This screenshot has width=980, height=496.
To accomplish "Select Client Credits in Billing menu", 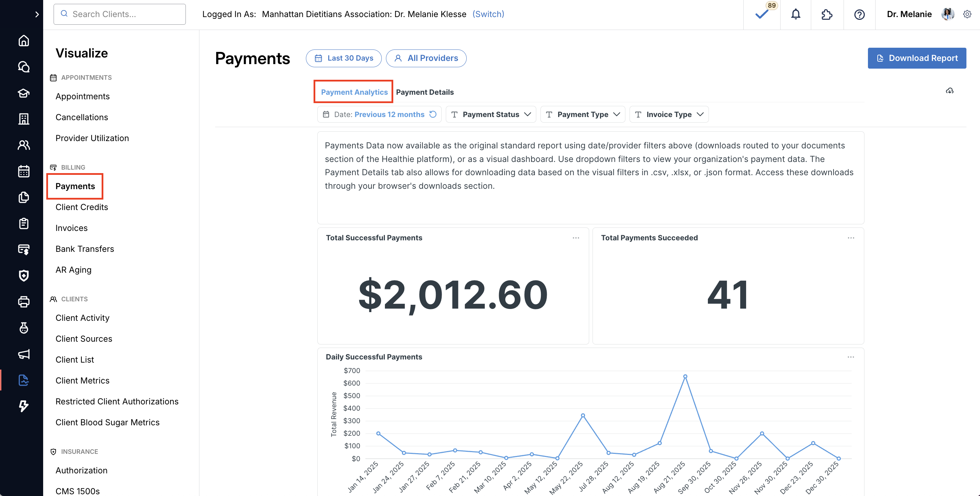I will (82, 207).
